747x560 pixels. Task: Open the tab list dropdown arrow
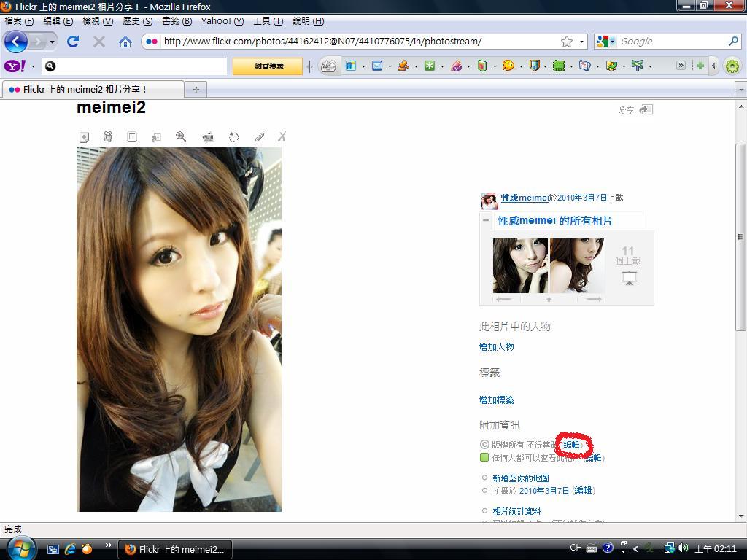point(741,89)
